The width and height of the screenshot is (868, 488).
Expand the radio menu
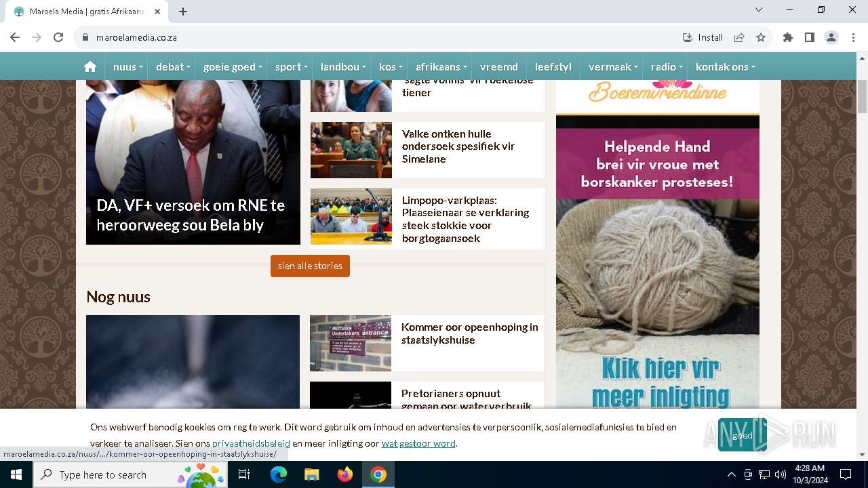click(667, 66)
